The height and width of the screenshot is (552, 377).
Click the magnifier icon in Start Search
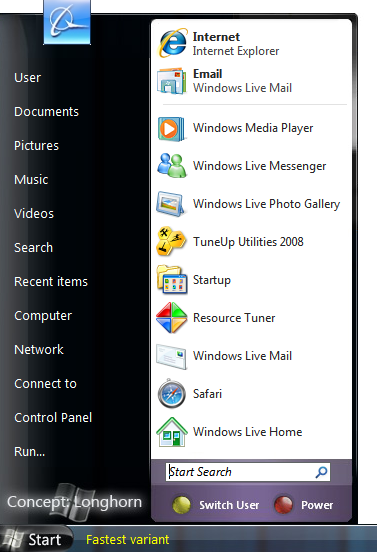321,472
